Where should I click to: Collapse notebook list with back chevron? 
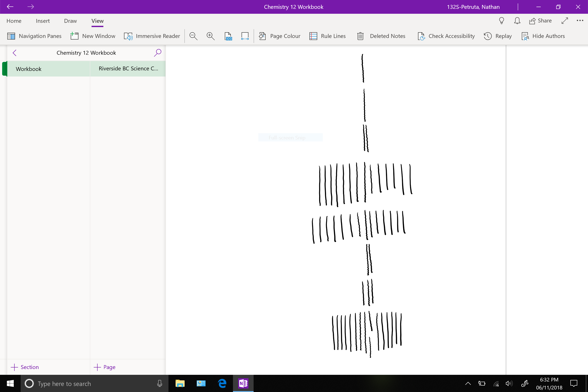click(x=14, y=53)
